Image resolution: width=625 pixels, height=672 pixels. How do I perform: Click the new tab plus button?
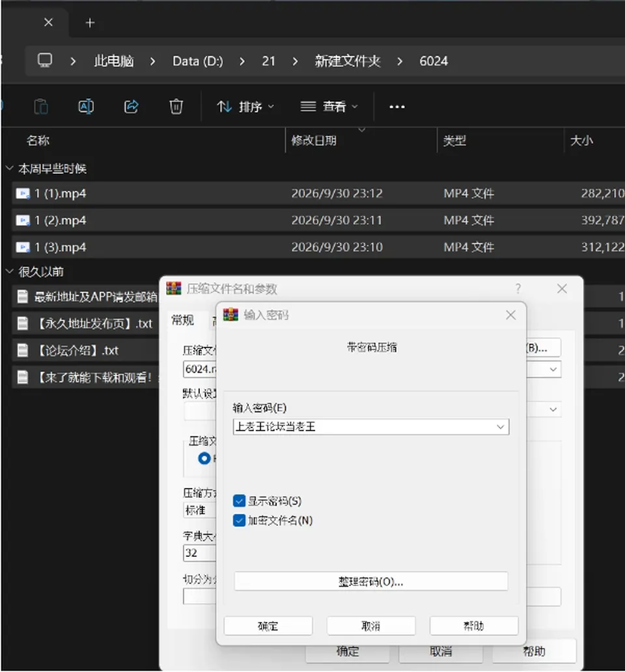pos(90,23)
